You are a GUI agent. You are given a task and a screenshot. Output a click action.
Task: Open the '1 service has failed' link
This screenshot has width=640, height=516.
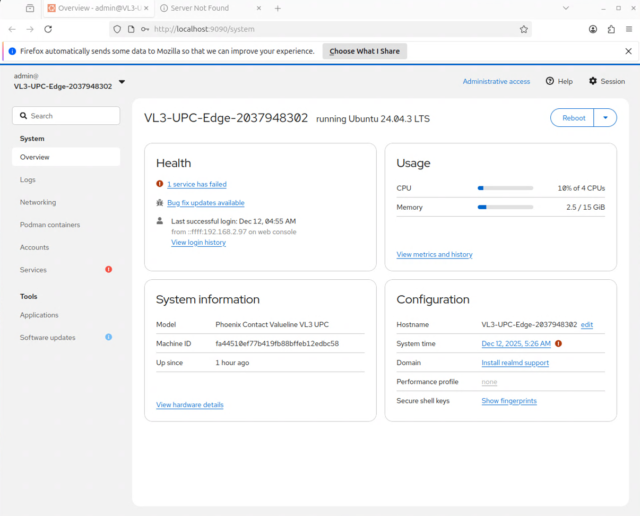pyautogui.click(x=197, y=184)
